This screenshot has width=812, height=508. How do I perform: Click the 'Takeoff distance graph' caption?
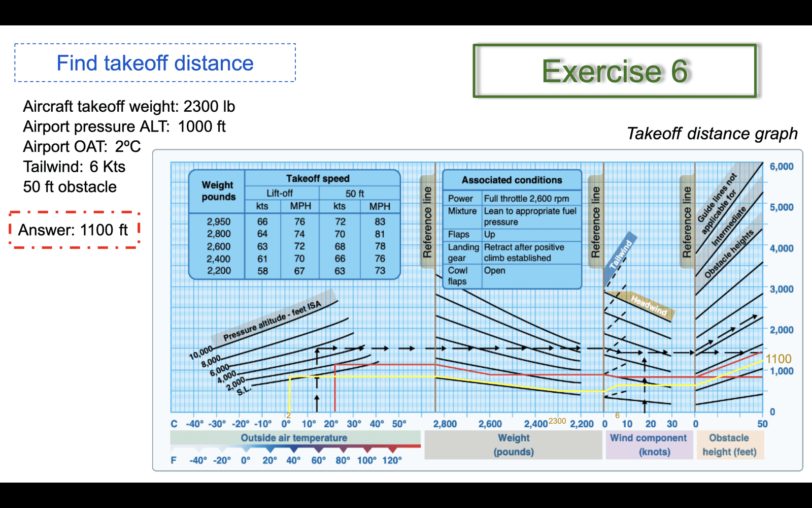tap(712, 134)
